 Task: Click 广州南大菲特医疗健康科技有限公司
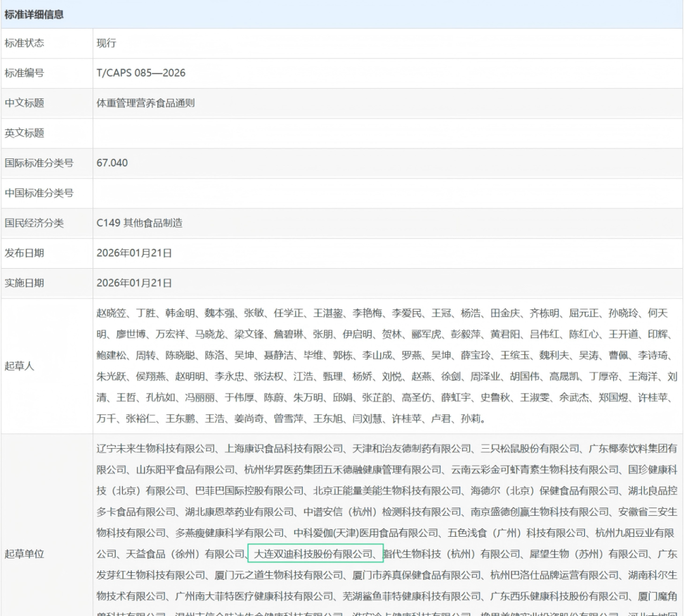254,596
